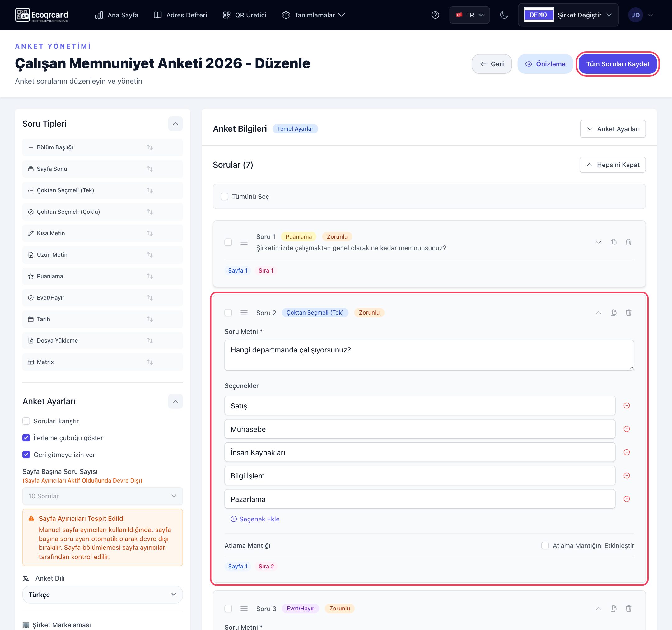672x630 pixels.
Task: Remove the Muhasebe option
Action: tap(626, 429)
